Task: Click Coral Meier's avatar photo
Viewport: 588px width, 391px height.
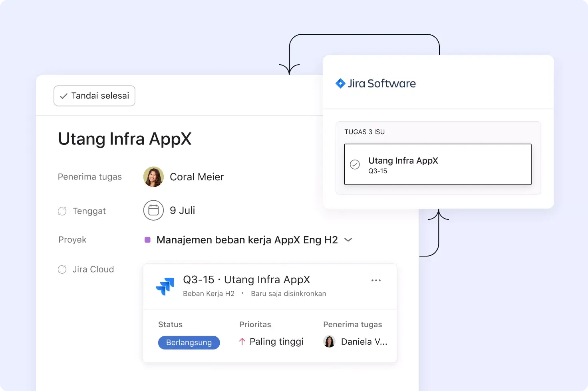Action: (x=153, y=176)
